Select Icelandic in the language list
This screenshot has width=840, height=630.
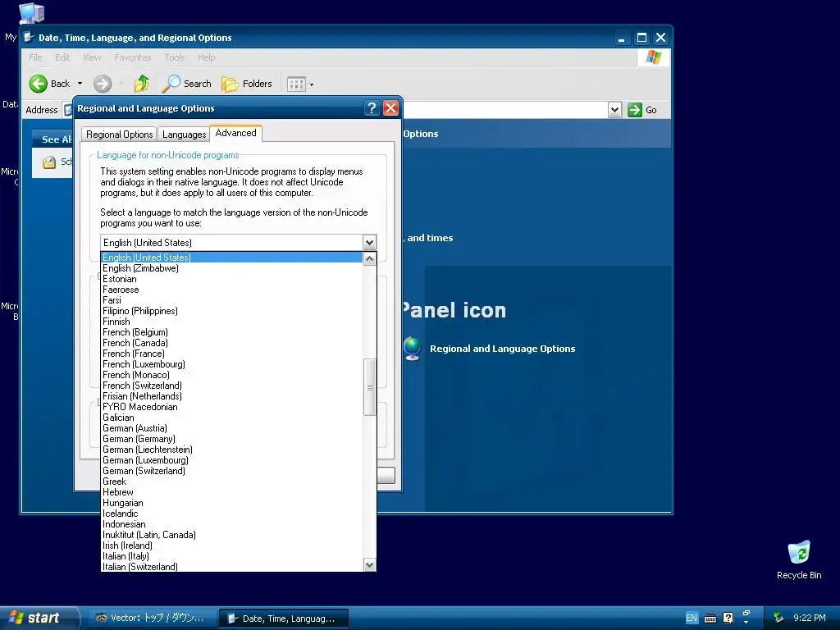click(x=232, y=514)
